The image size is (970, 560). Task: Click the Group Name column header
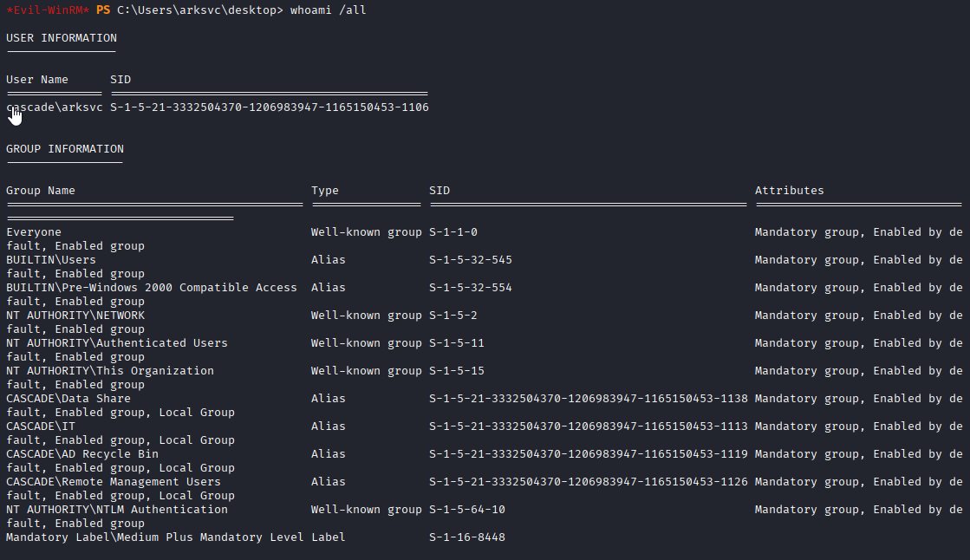point(40,191)
